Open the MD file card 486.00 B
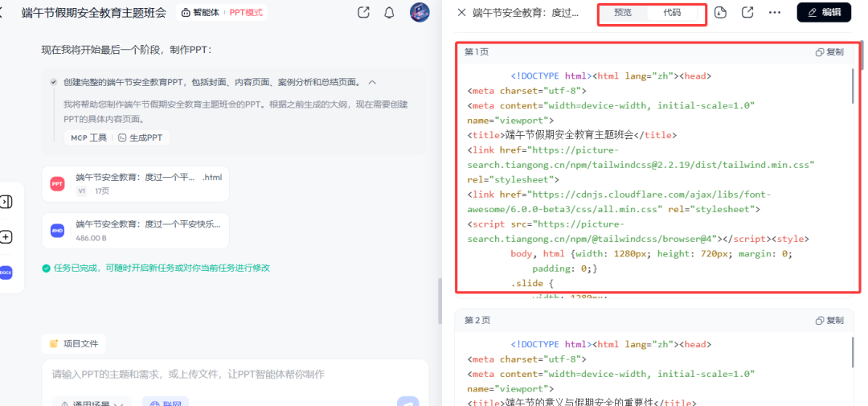868x406 pixels. [x=136, y=231]
